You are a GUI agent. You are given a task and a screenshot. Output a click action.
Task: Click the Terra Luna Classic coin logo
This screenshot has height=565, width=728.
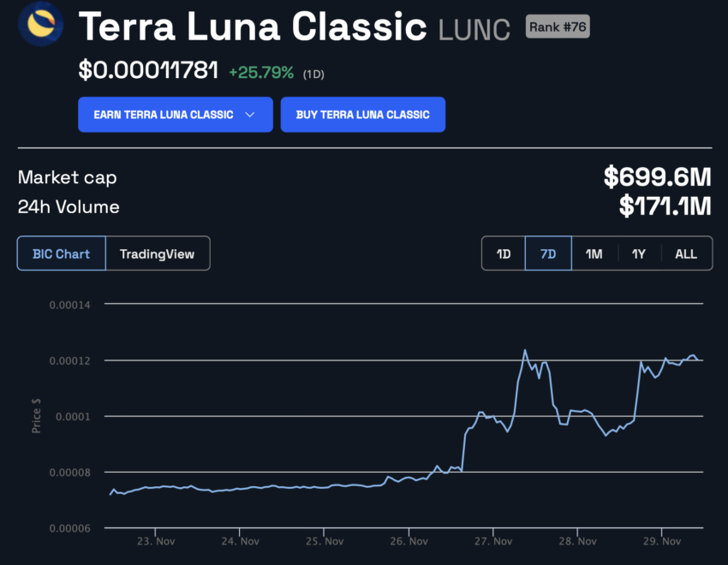point(40,27)
